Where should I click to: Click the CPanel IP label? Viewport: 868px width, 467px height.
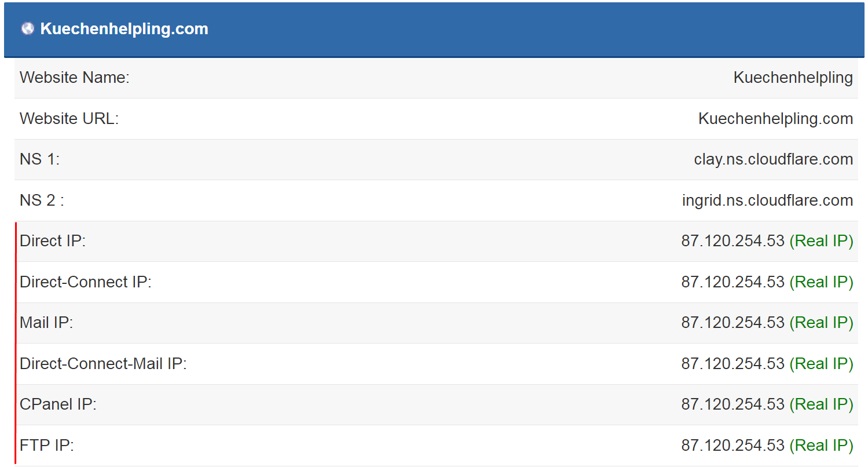[58, 404]
